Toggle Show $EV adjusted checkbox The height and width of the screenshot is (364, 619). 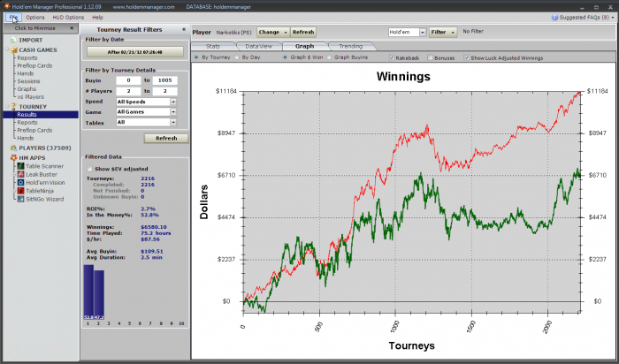pyautogui.click(x=90, y=169)
